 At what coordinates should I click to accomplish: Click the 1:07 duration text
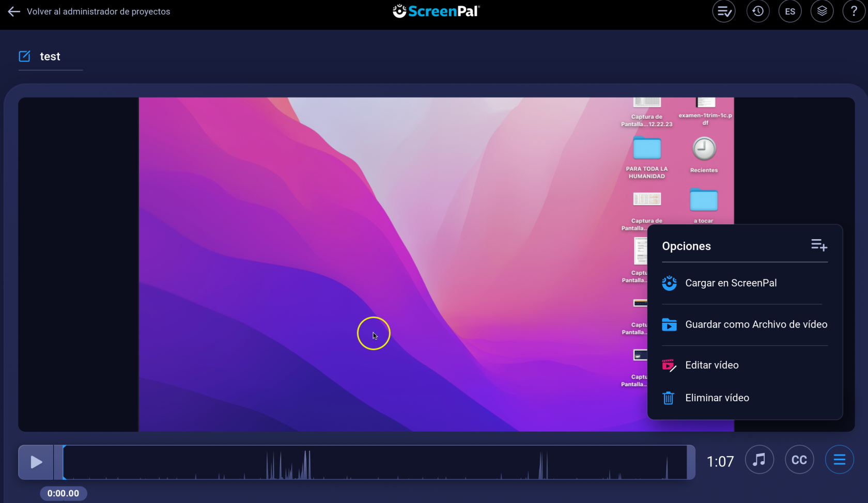click(720, 462)
